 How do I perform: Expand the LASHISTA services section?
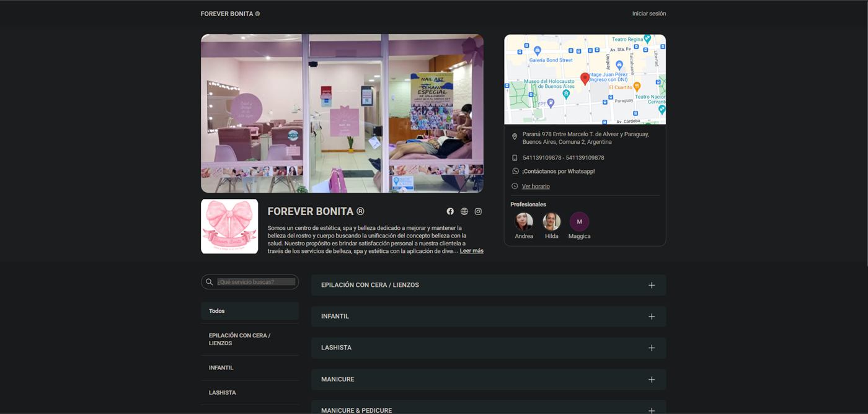489,348
